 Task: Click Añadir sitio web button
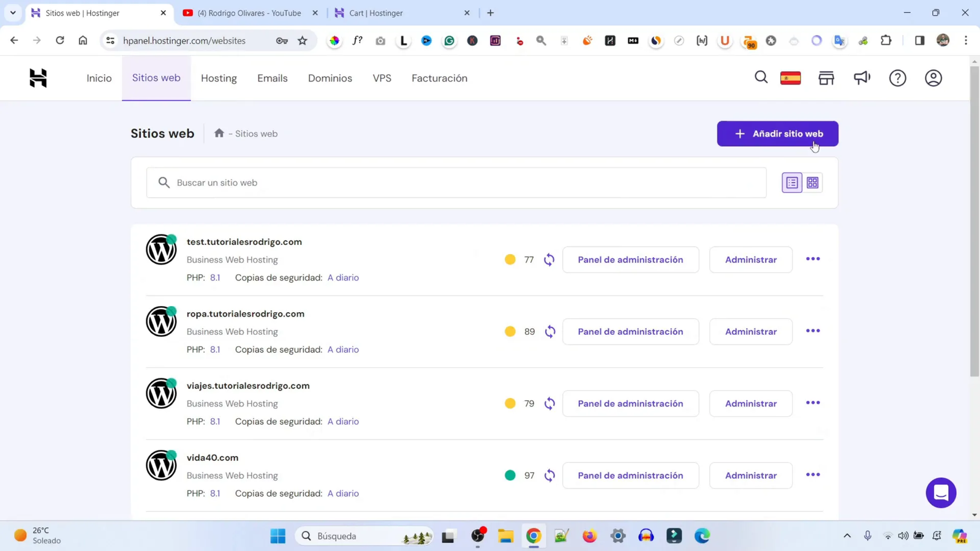pyautogui.click(x=777, y=133)
